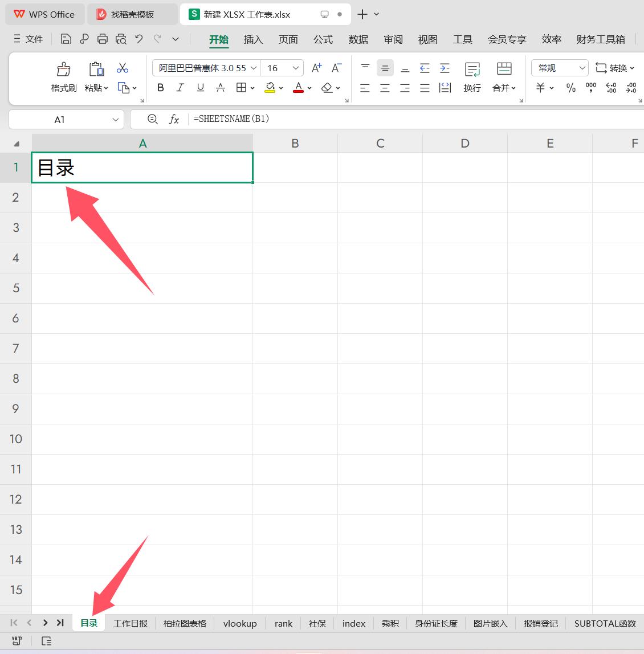Click the Save icon in quick access toolbar
Viewport: 644px width, 654px height.
pos(66,39)
